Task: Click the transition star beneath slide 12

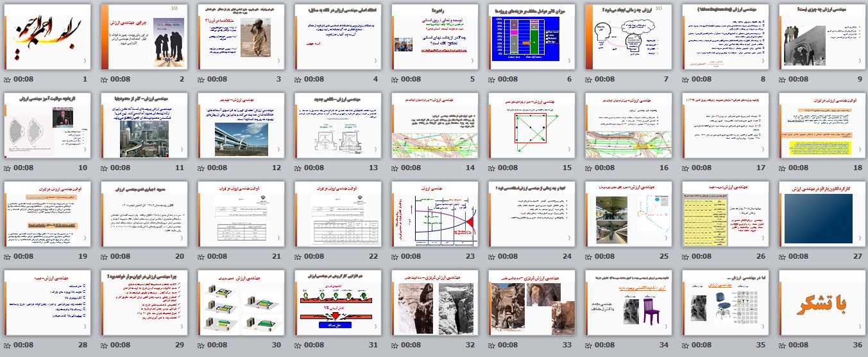Action: [x=201, y=168]
